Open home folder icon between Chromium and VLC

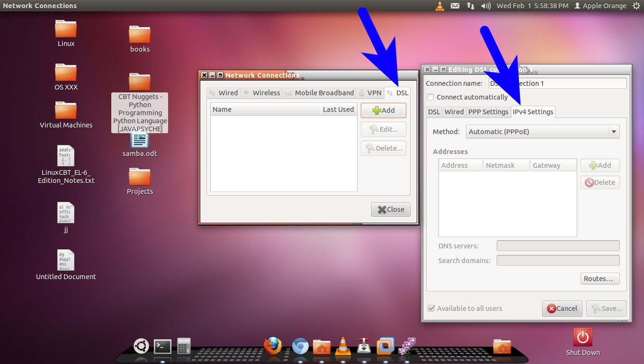(322, 347)
